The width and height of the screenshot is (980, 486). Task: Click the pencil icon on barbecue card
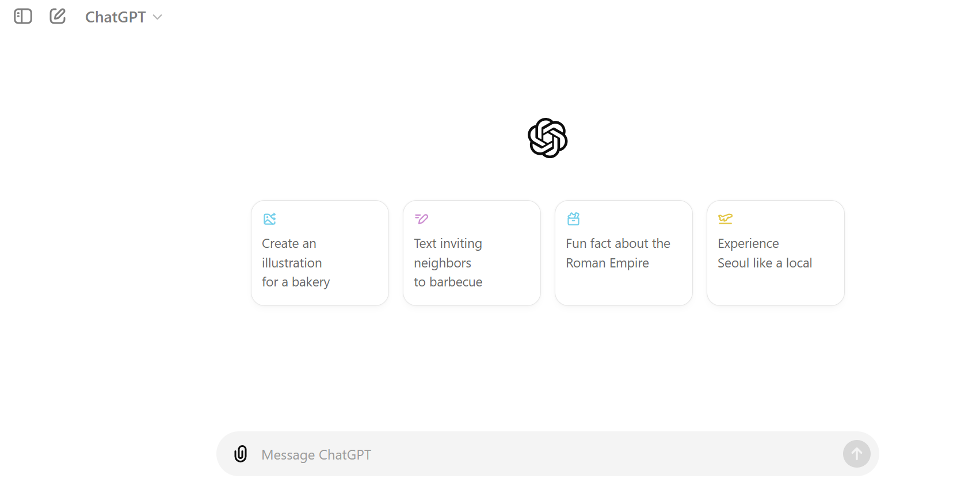421,219
